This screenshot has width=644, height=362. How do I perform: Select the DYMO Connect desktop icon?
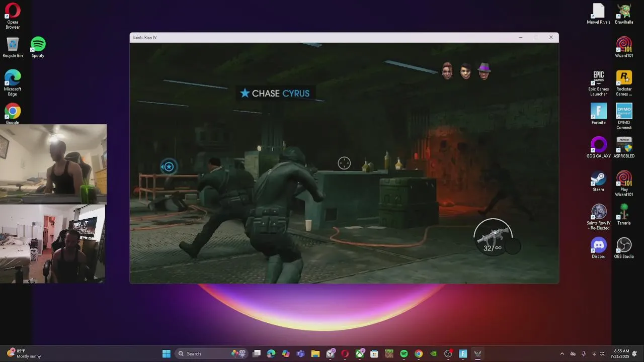tap(624, 117)
